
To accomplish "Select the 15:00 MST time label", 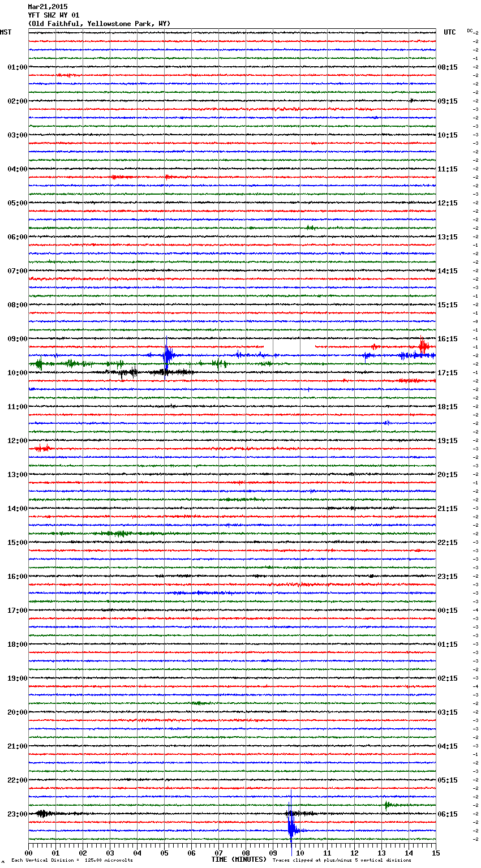I will point(18,543).
